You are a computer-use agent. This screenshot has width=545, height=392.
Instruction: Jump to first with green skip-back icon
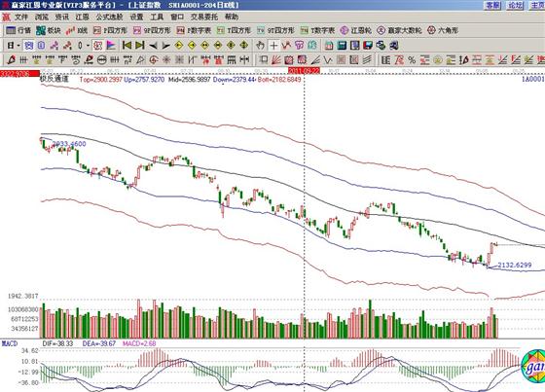127,46
